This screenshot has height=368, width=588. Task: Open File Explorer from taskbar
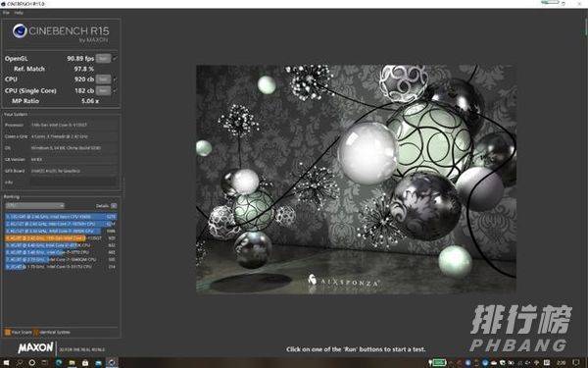[72, 363]
